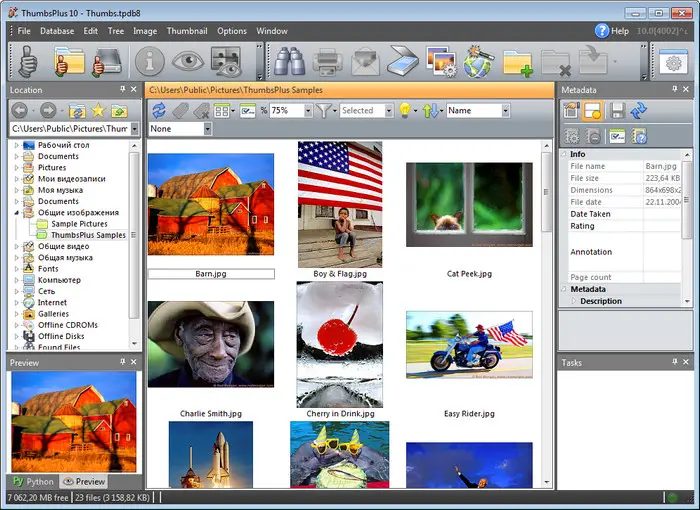
Task: Click the batch pictures with gear icon
Action: pos(441,62)
